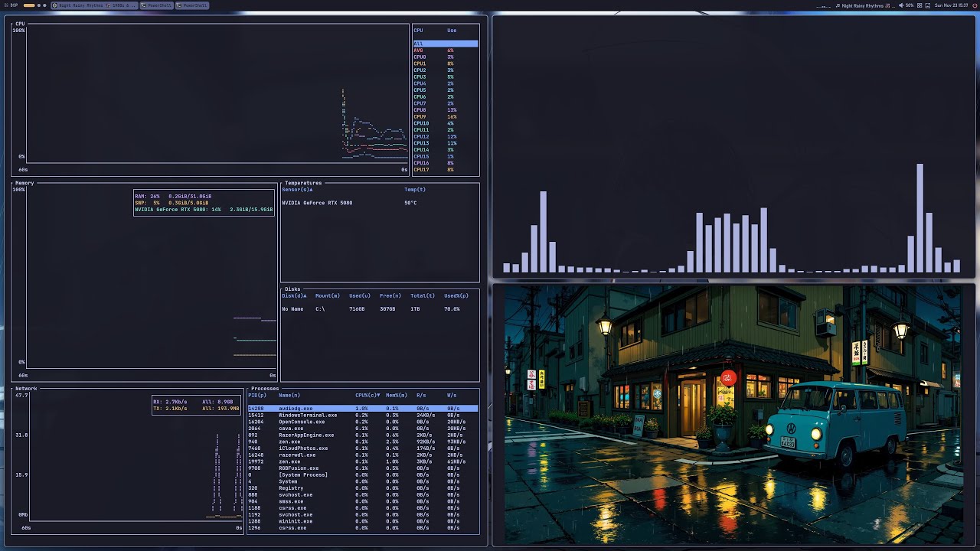Click the red channel badge on the rainy street video

click(x=728, y=377)
